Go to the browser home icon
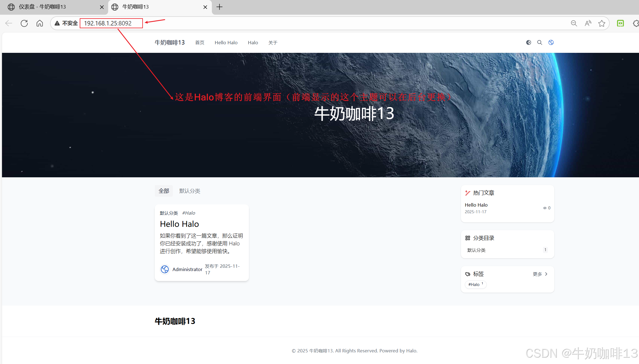639x364 pixels. pos(40,23)
